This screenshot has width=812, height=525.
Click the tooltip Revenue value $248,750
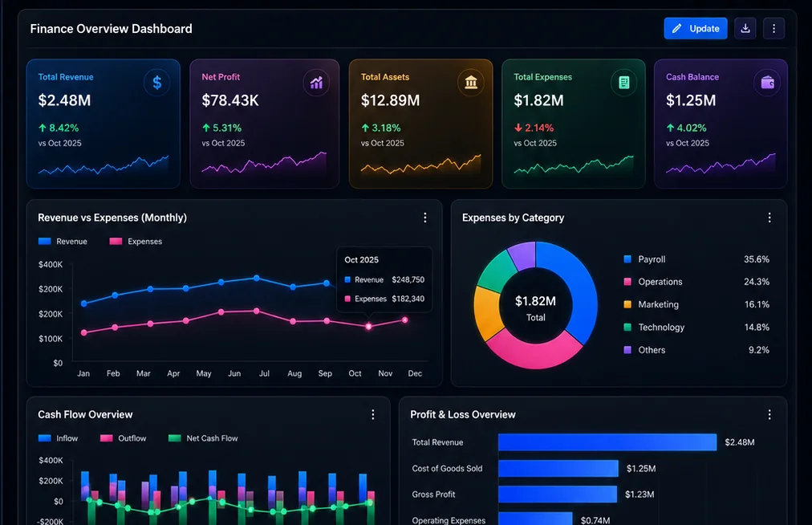(408, 280)
